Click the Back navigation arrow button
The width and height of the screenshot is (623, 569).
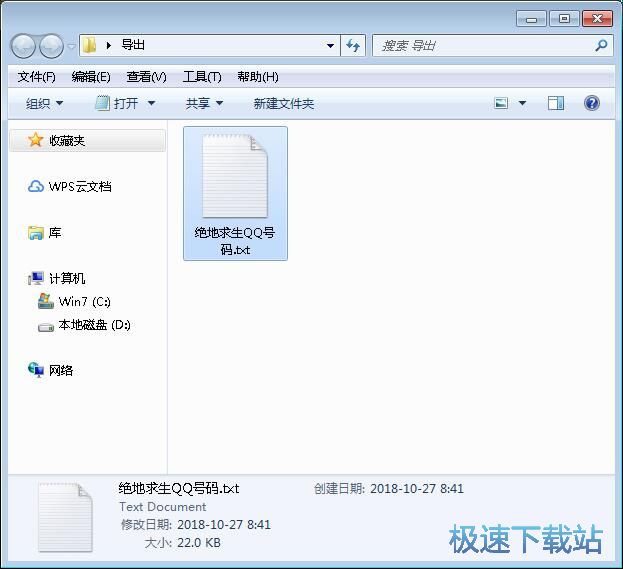click(x=23, y=46)
